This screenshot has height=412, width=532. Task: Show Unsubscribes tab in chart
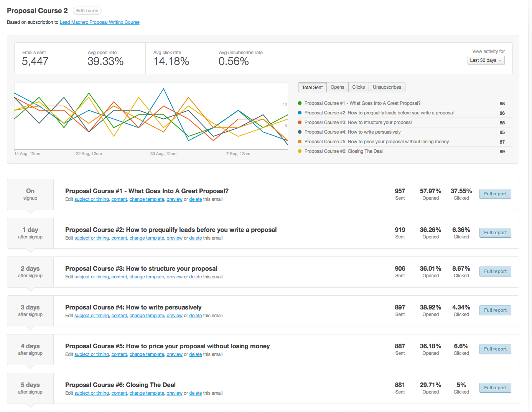pos(387,87)
